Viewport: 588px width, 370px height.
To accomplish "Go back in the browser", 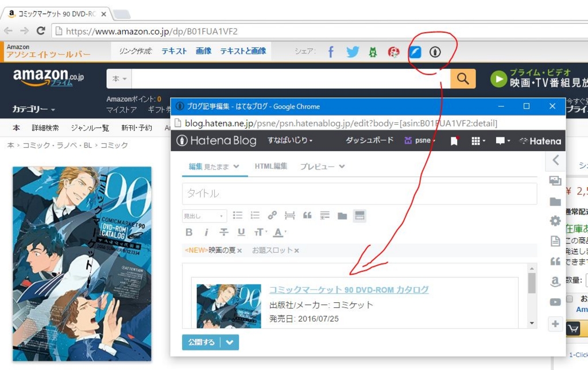I will click(x=8, y=31).
